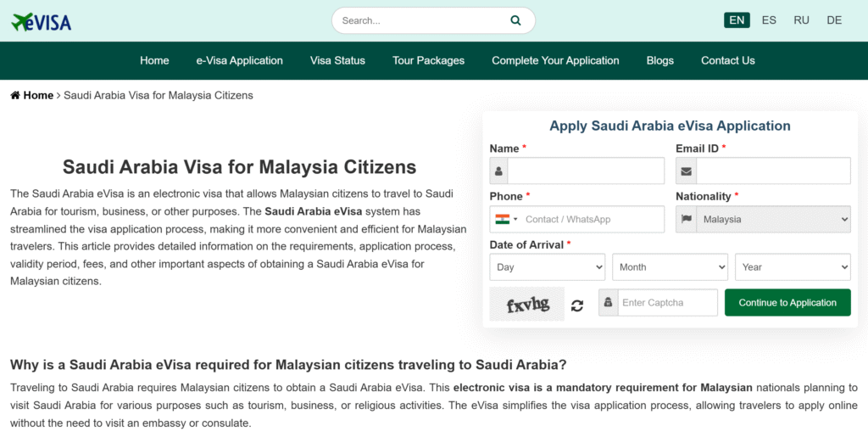The width and height of the screenshot is (868, 437).
Task: Open the Day dropdown for arrival date
Action: pos(547,267)
